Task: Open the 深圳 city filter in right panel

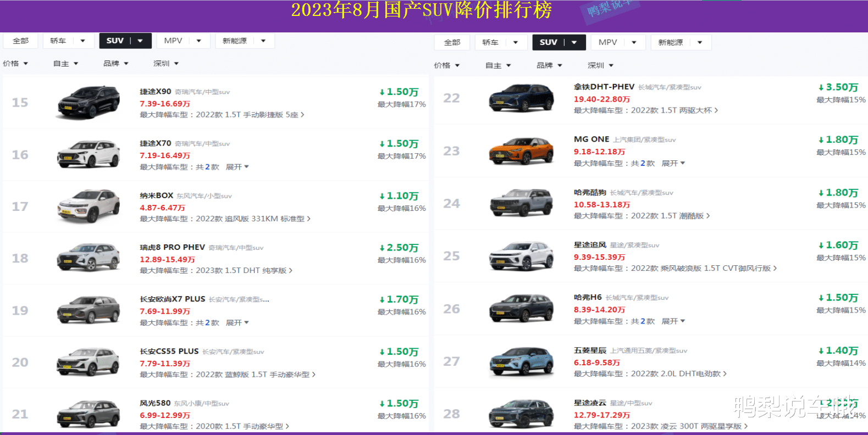Action: tap(600, 65)
